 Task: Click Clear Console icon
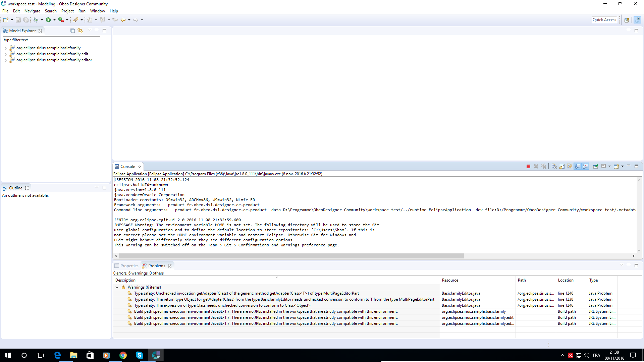tap(554, 166)
